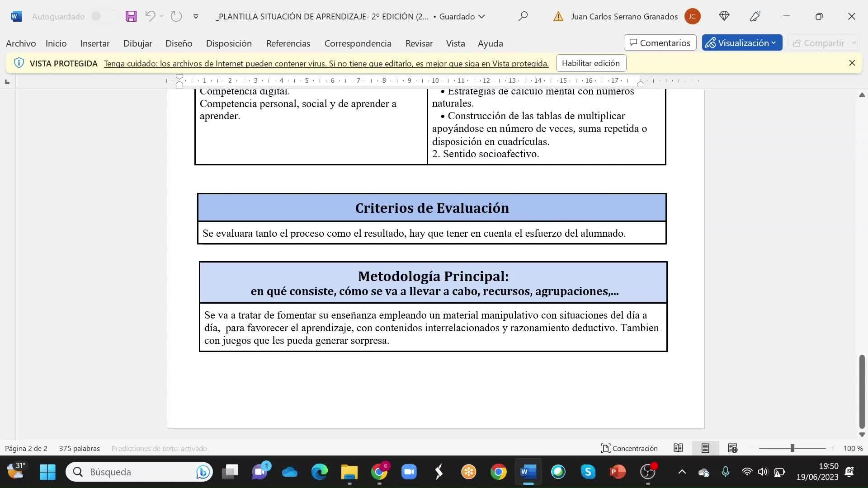Open the Comentarios button

coord(660,43)
